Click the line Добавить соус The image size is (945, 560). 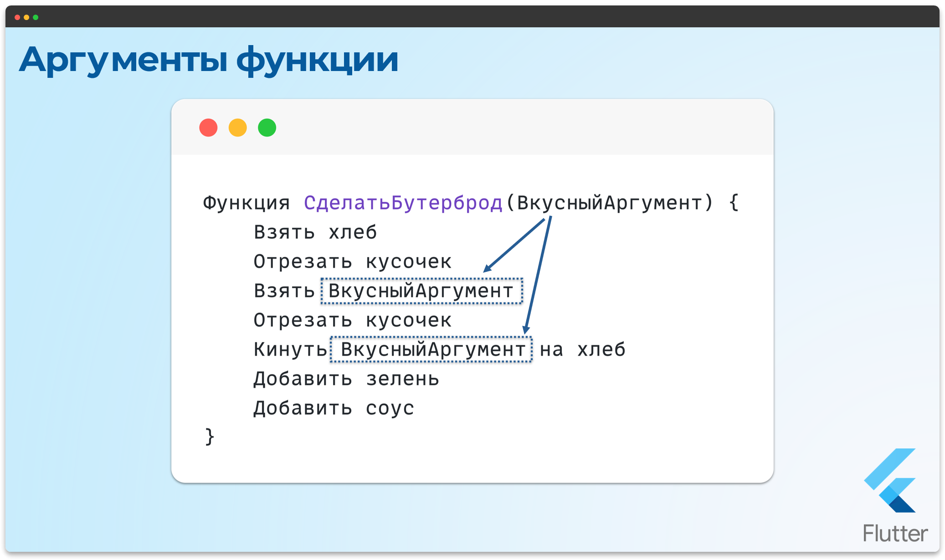(x=334, y=407)
